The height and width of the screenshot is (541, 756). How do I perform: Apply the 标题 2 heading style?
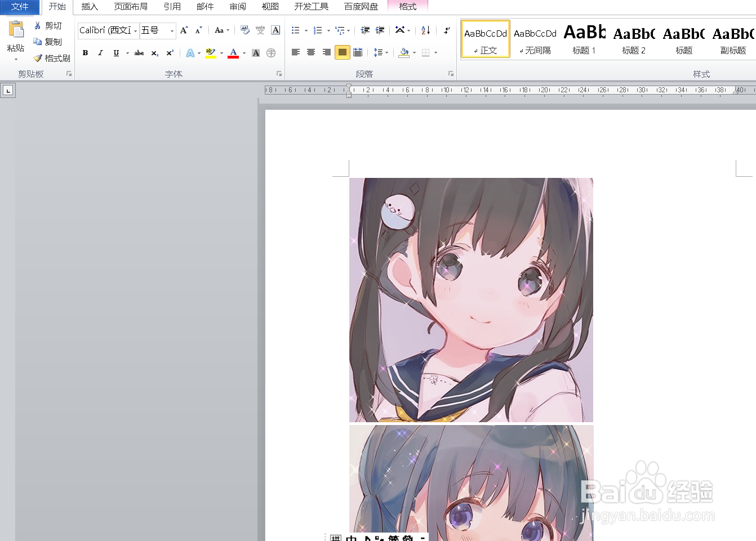634,39
